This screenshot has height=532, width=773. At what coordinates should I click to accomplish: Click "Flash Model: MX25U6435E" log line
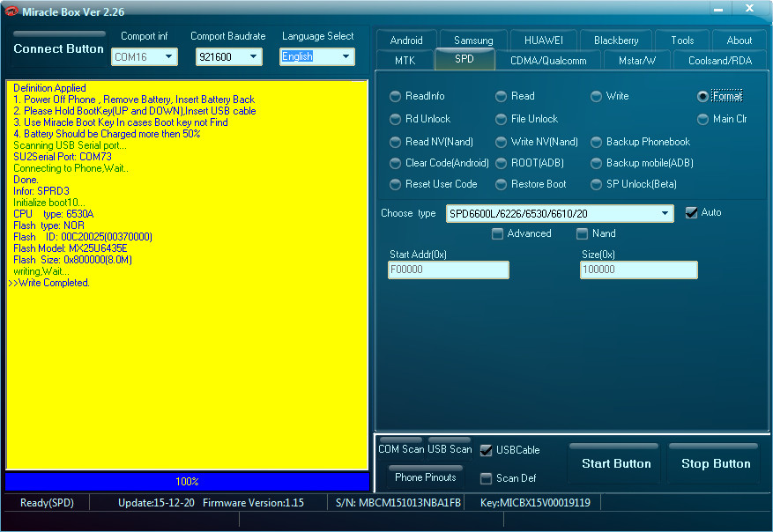(x=70, y=248)
